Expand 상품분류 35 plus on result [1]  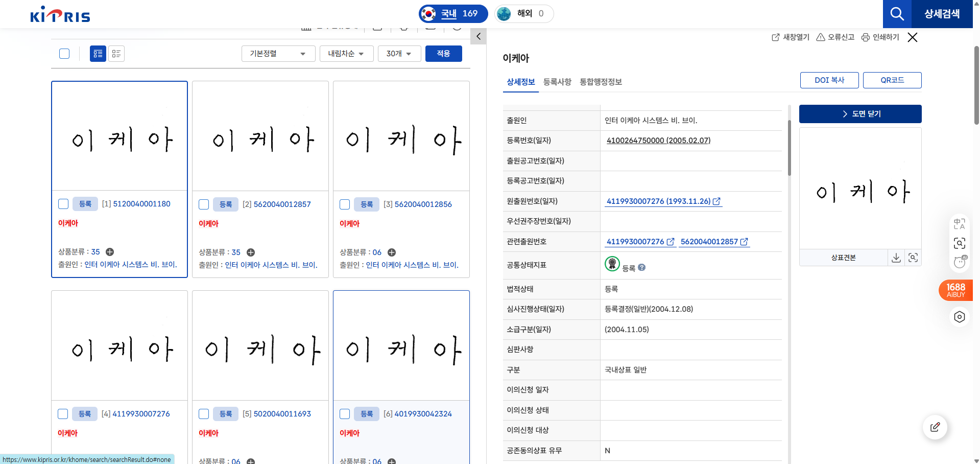pos(110,252)
